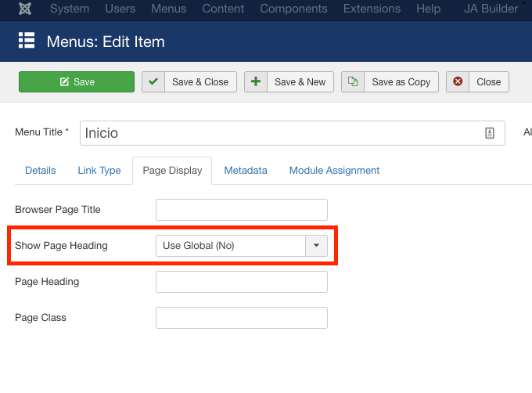This screenshot has width=532, height=393.
Task: Open the Extensions menu
Action: pyautogui.click(x=371, y=9)
